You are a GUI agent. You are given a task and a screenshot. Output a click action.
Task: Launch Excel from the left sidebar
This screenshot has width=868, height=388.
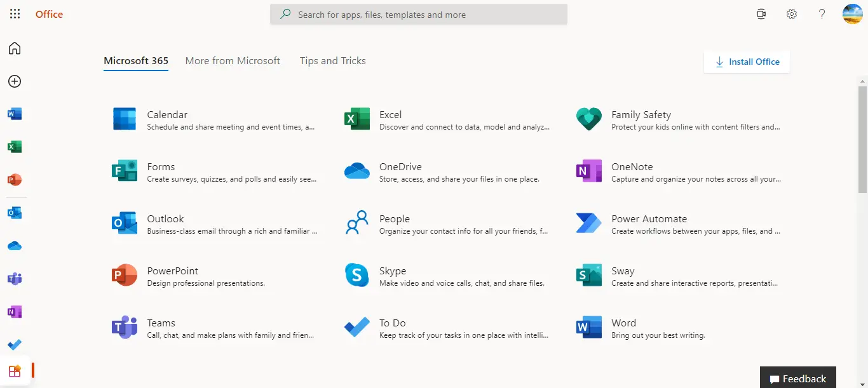(15, 147)
